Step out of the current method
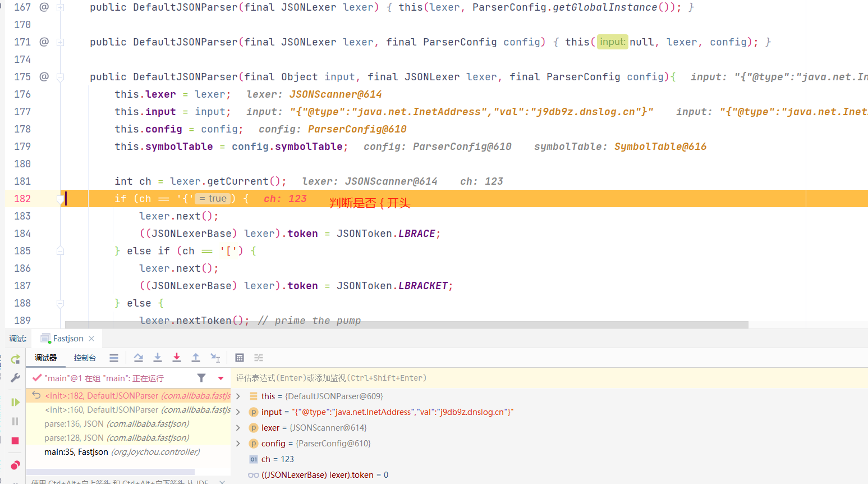868x484 pixels. tap(196, 358)
